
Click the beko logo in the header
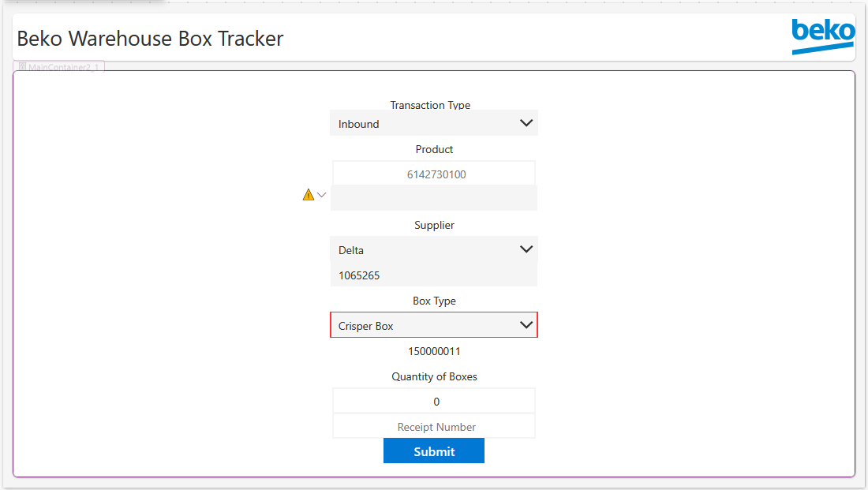(x=823, y=36)
